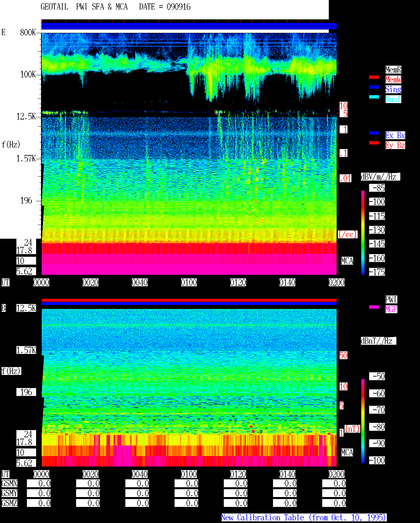Screen dimensions: 420x523
Task: Click the dBV/m electric field color scale bar
Action: tap(363, 232)
